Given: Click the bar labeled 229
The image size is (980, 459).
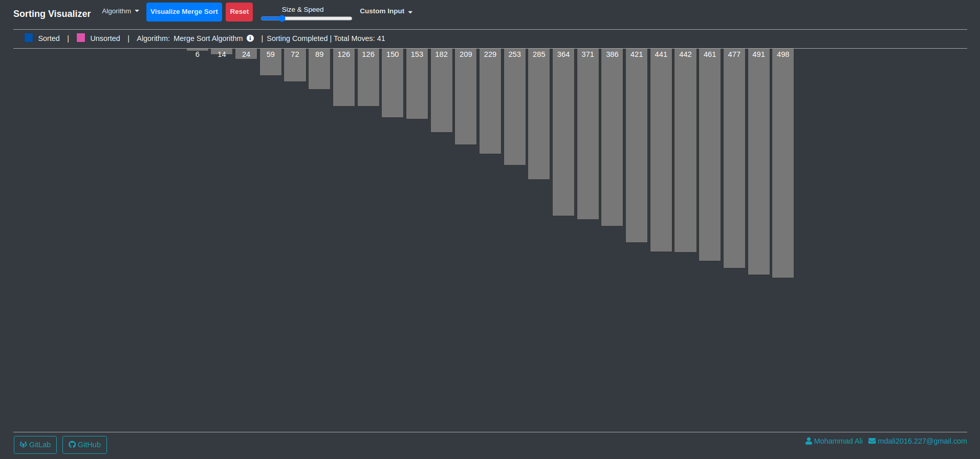Looking at the screenshot, I should click(x=490, y=101).
